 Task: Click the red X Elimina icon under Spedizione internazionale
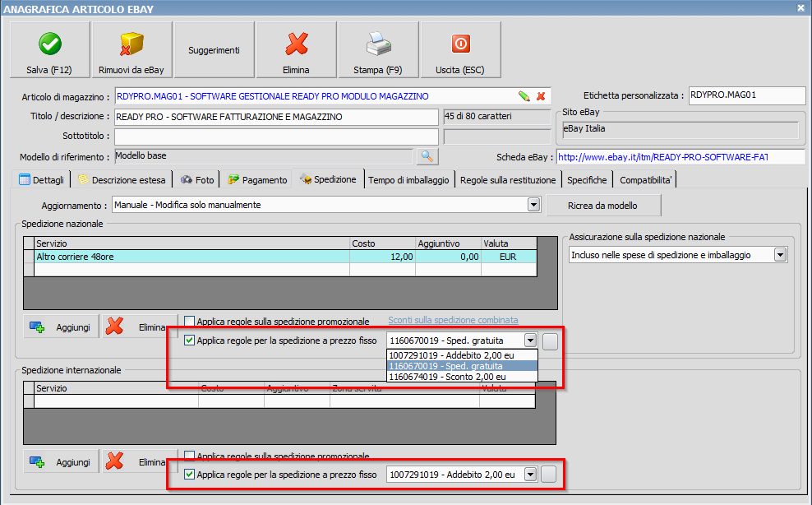click(x=114, y=461)
